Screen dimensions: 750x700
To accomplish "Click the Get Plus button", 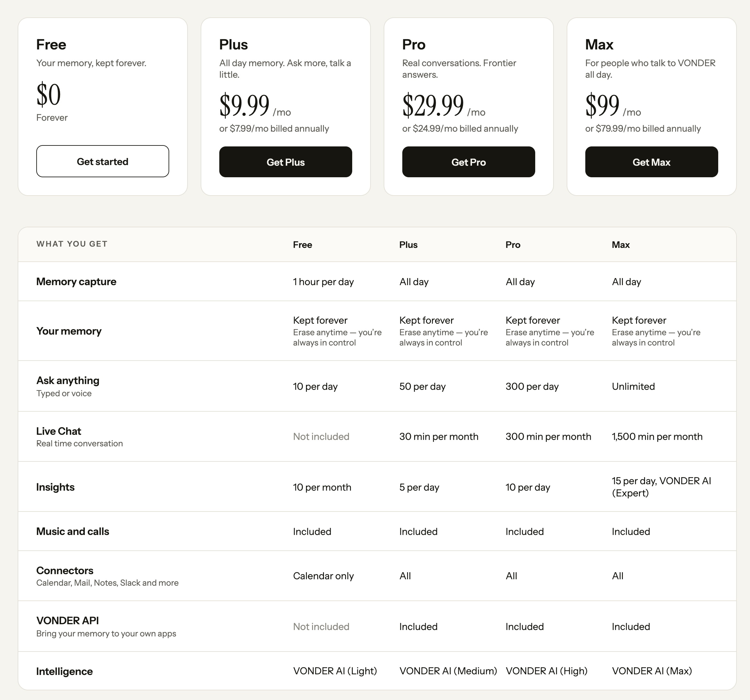I will (286, 162).
